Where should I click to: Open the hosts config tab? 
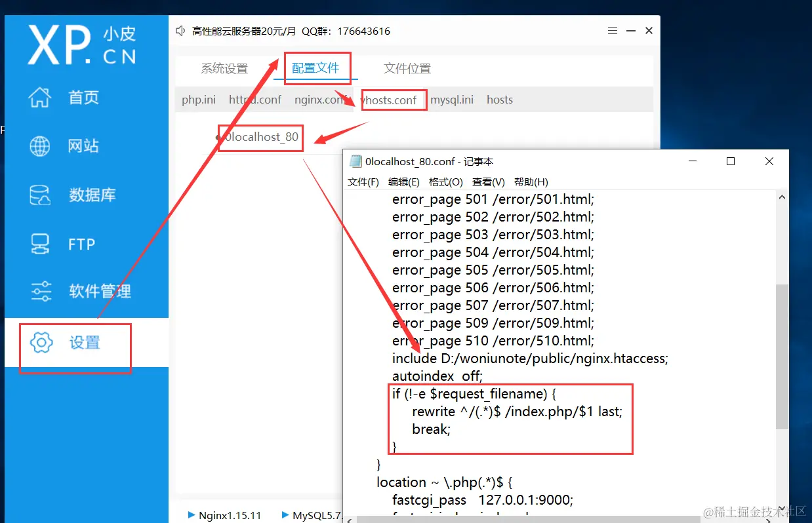[x=500, y=100]
